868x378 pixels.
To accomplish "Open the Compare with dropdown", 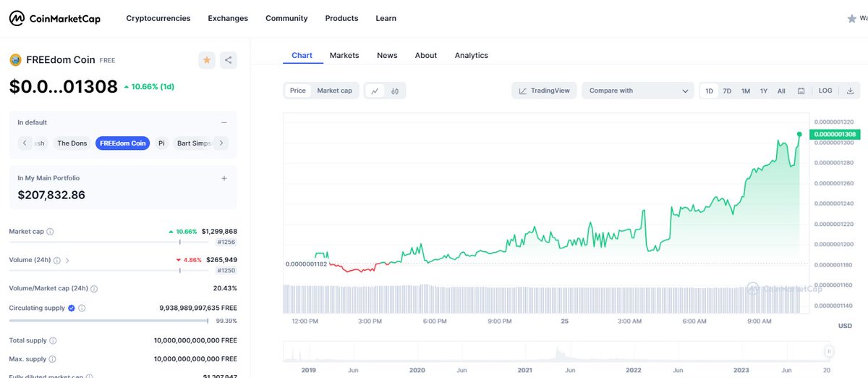I will pyautogui.click(x=638, y=91).
